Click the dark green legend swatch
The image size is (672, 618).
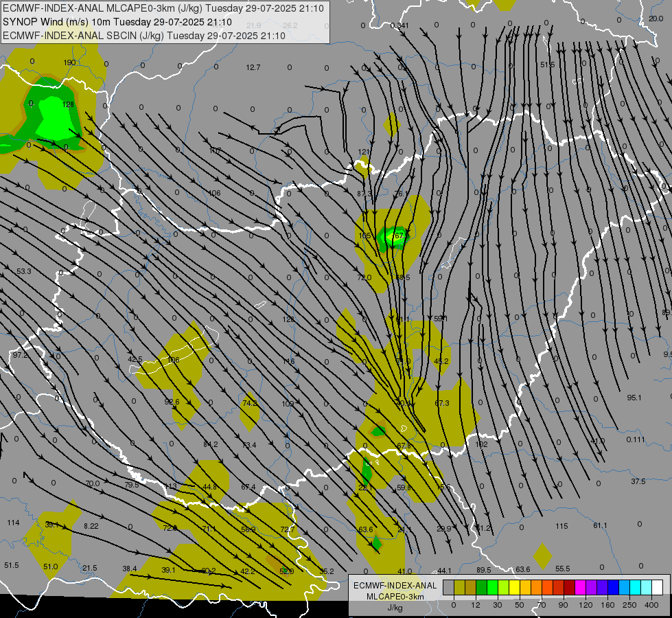(481, 588)
